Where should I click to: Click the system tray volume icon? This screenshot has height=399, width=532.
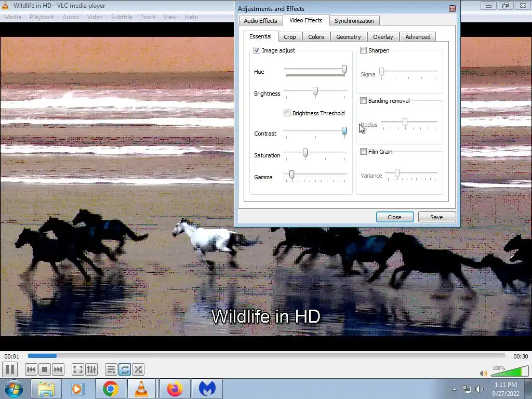(480, 389)
